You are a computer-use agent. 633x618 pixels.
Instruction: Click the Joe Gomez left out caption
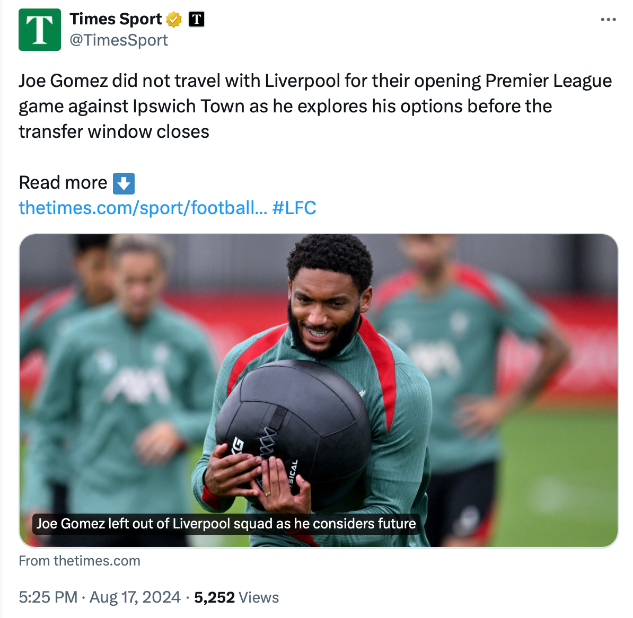tap(225, 523)
